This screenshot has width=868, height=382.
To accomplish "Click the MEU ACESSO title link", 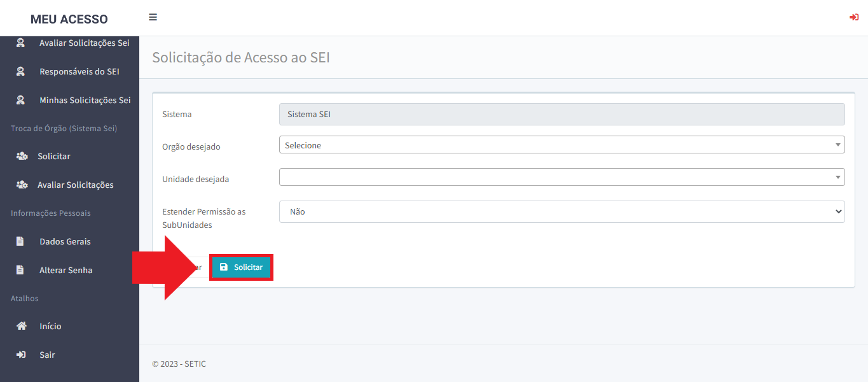I will click(69, 19).
